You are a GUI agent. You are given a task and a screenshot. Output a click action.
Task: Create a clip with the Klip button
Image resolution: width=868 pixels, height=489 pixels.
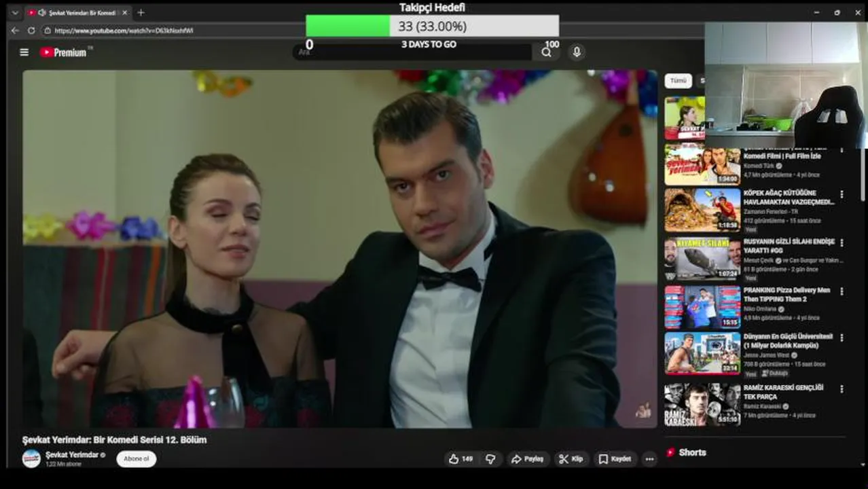pos(571,459)
